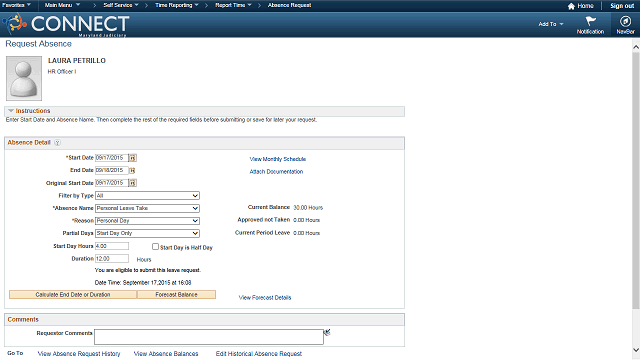This screenshot has width=640, height=360.
Task: Open the NavBar compass icon
Action: point(625,21)
